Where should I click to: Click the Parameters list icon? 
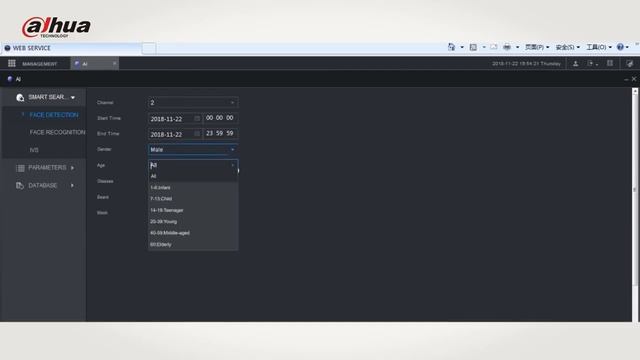click(x=20, y=168)
